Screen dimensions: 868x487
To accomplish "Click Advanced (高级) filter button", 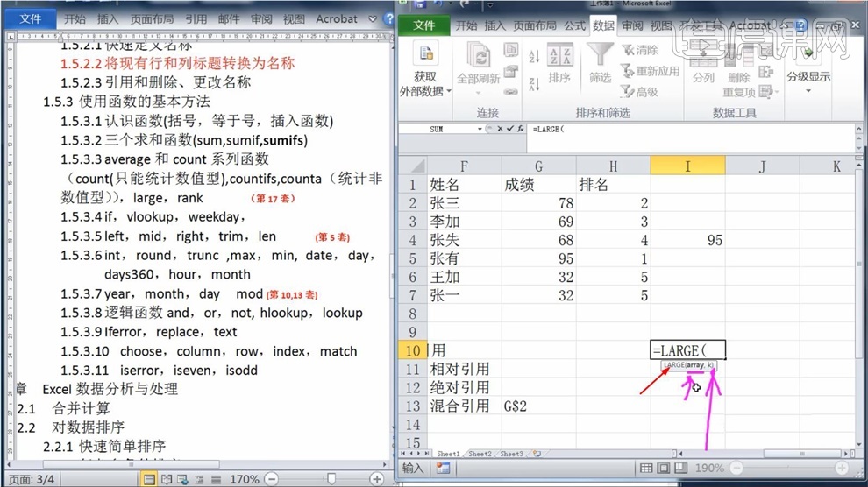I will point(639,92).
